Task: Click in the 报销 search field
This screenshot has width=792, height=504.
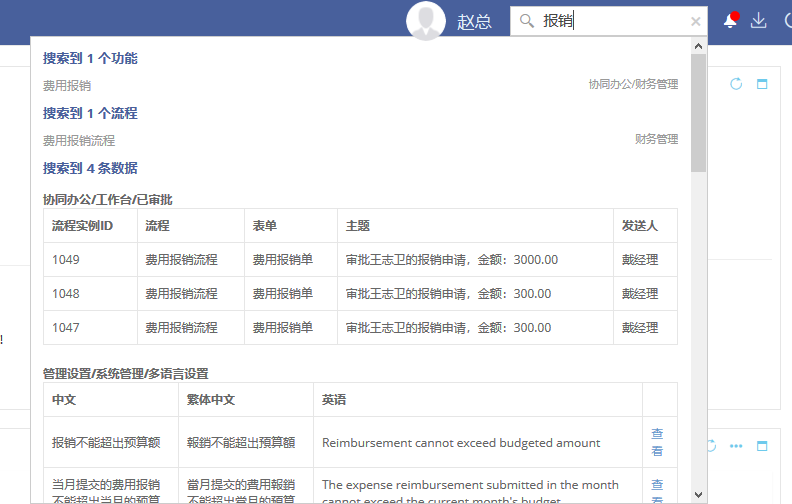Action: pyautogui.click(x=610, y=21)
